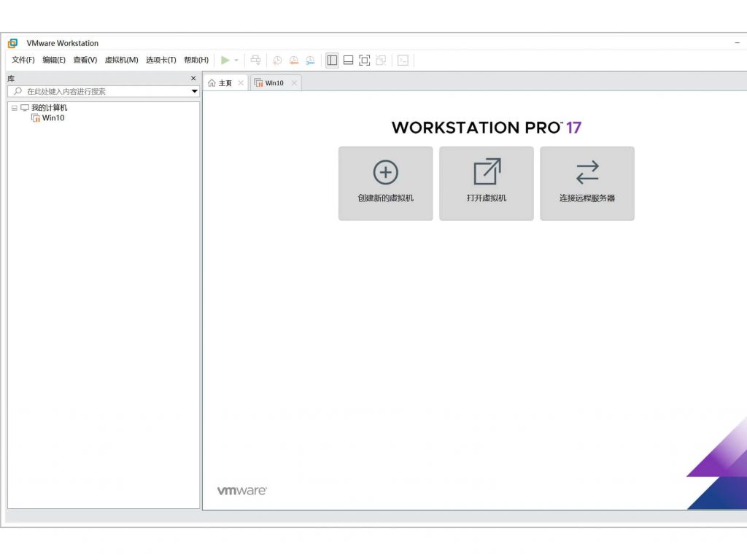Image resolution: width=747 pixels, height=560 pixels.
Task: Click the Unity mode toolbar icon
Action: [381, 61]
